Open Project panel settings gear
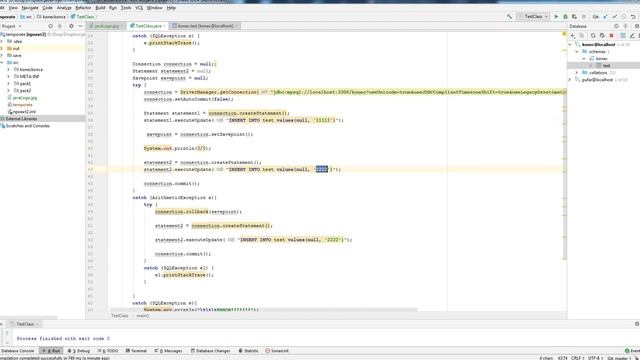Image resolution: width=640 pixels, height=360 pixels. 71,26
